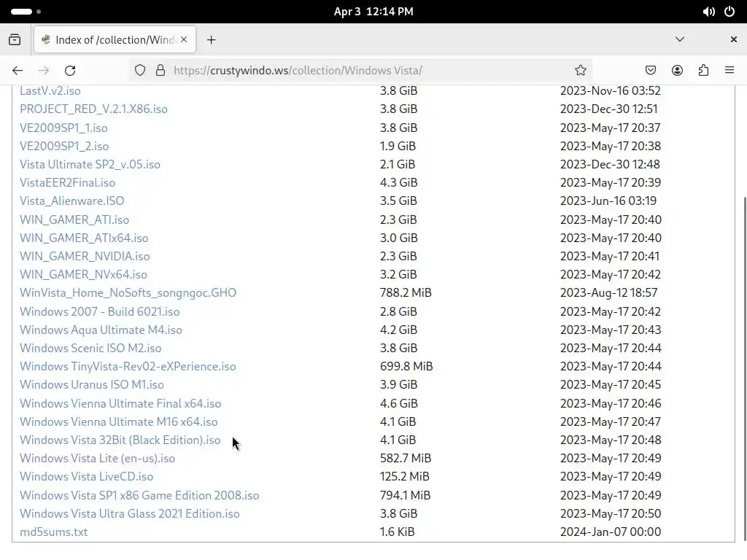Click the Activities pill in top bar
Screen dimensions: 747x560
[26, 12]
